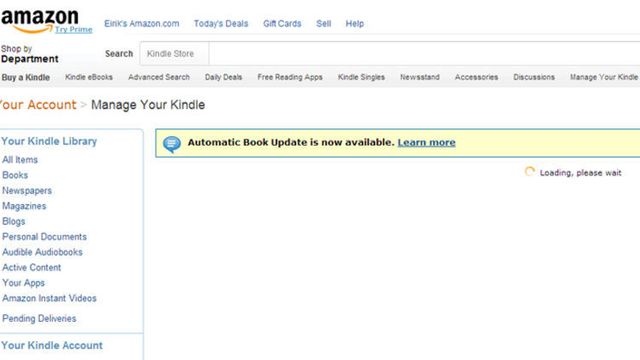Screen dimensions: 640x360
Task: Go to Daily Deals in nav bar
Action: [x=223, y=77]
